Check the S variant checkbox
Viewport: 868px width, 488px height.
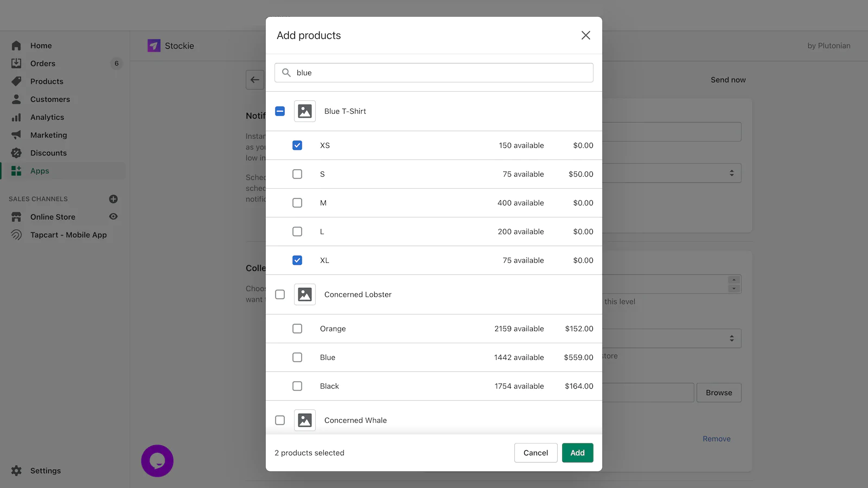tap(297, 174)
